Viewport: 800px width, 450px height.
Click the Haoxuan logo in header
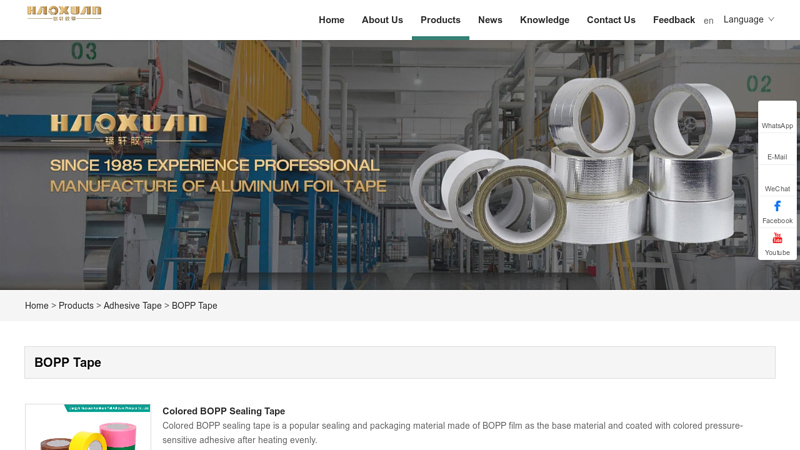(64, 13)
